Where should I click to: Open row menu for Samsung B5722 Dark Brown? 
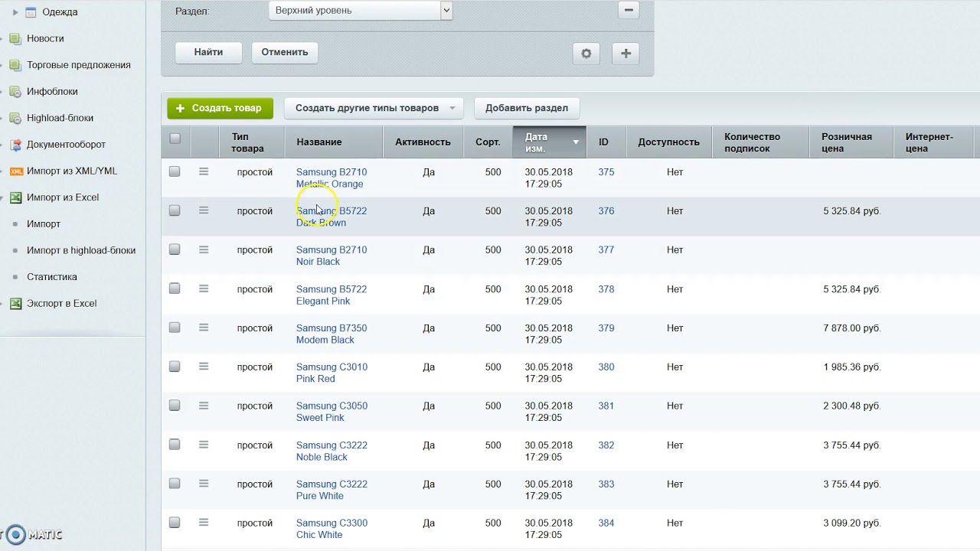pyautogui.click(x=204, y=210)
